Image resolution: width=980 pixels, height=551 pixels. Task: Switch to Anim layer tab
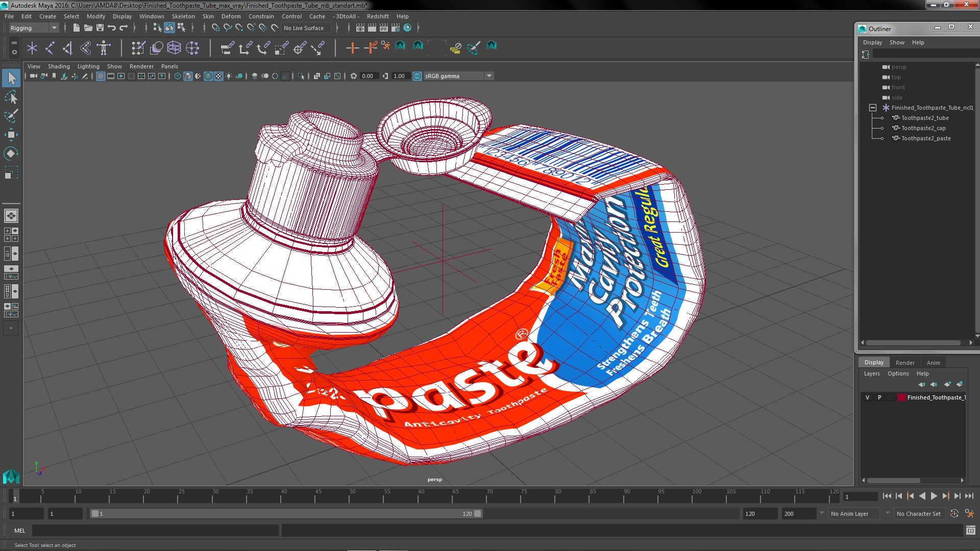933,363
